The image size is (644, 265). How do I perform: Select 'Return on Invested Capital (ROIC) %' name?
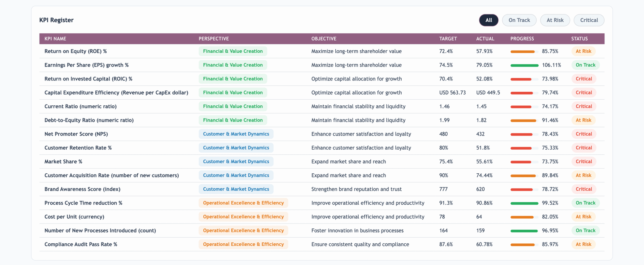88,79
